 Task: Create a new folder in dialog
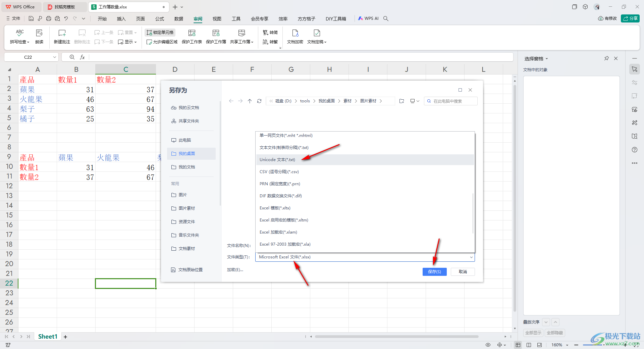(x=402, y=101)
